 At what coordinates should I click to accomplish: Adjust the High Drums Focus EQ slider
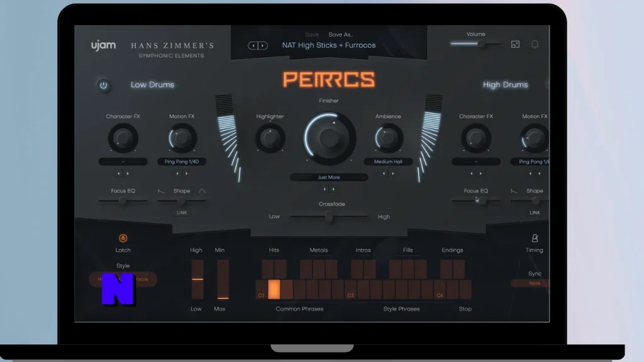point(475,201)
